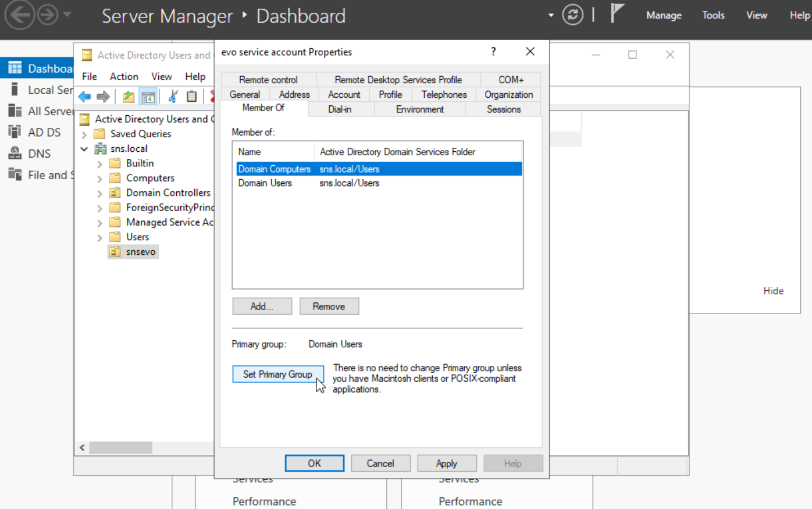Expand the Users container
The height and width of the screenshot is (509, 812).
click(99, 237)
